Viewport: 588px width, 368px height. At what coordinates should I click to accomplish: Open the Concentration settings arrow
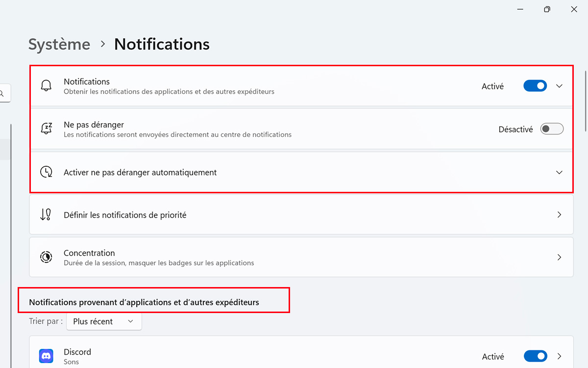coord(559,257)
